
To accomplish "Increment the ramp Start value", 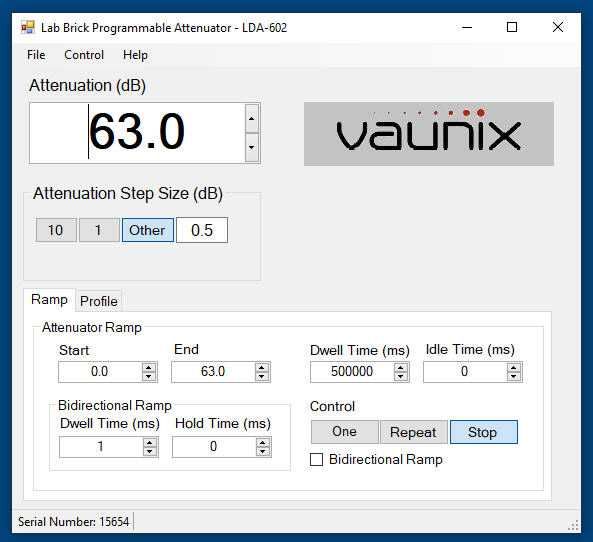I will point(149,367).
